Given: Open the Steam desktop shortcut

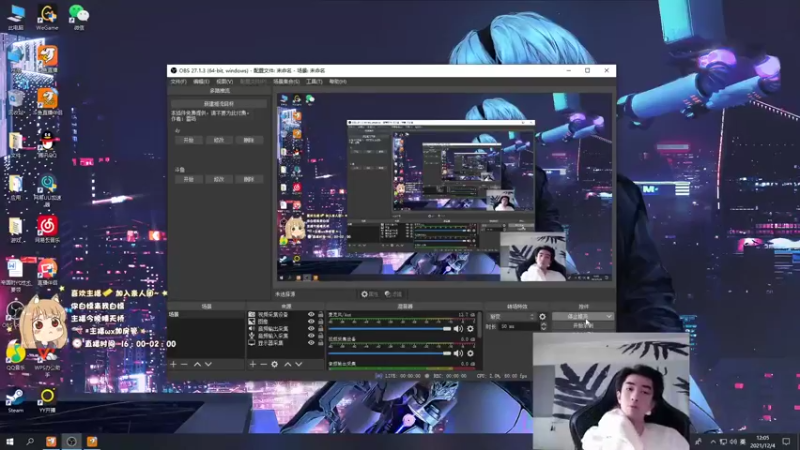Looking at the screenshot, I should tap(15, 401).
